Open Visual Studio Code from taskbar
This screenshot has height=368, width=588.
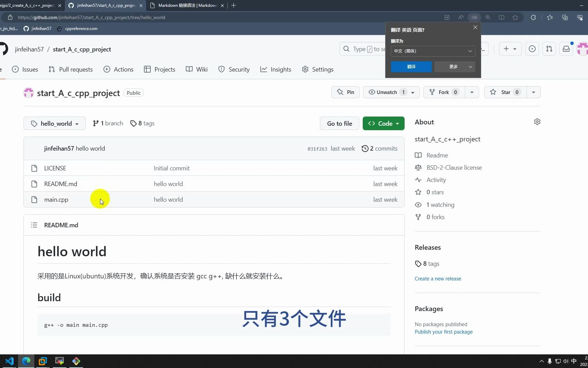pos(10,361)
